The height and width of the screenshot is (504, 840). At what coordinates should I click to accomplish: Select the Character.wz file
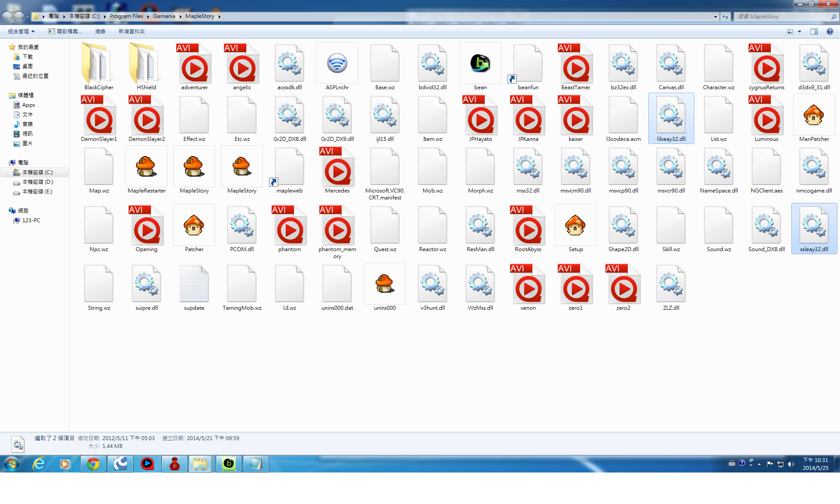pyautogui.click(x=718, y=66)
